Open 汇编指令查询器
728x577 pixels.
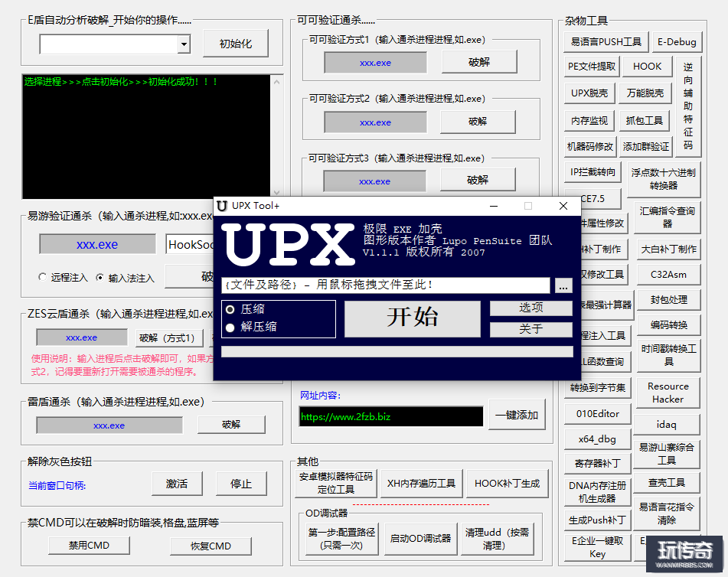coord(668,217)
